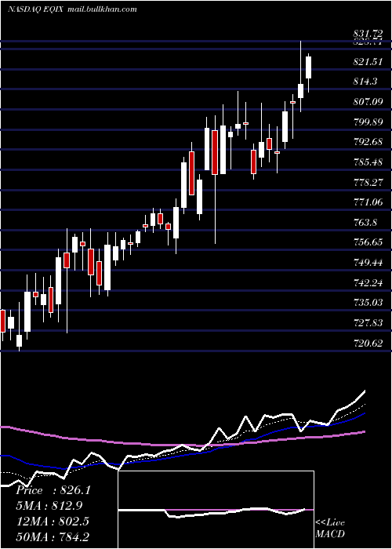392x549 pixels.
Task: Click the 720.62 price axis label
Action: pyautogui.click(x=368, y=344)
